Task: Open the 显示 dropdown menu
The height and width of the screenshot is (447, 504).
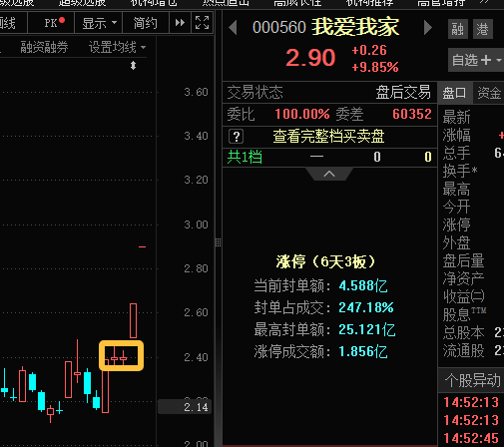Action: pos(99,23)
